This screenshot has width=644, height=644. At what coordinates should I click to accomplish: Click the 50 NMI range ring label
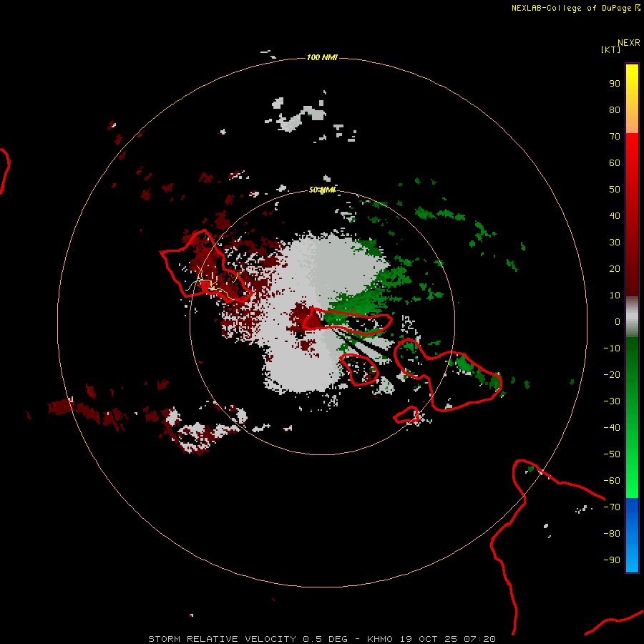tap(322, 190)
